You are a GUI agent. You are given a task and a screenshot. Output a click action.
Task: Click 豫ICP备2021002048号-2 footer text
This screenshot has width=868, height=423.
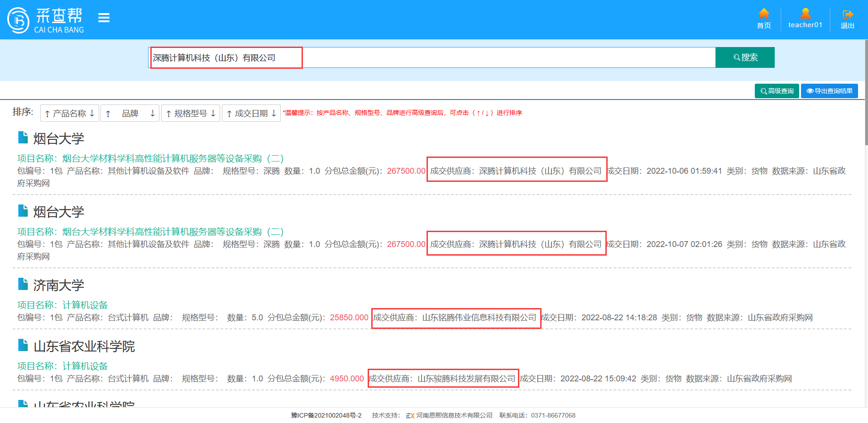pos(326,415)
